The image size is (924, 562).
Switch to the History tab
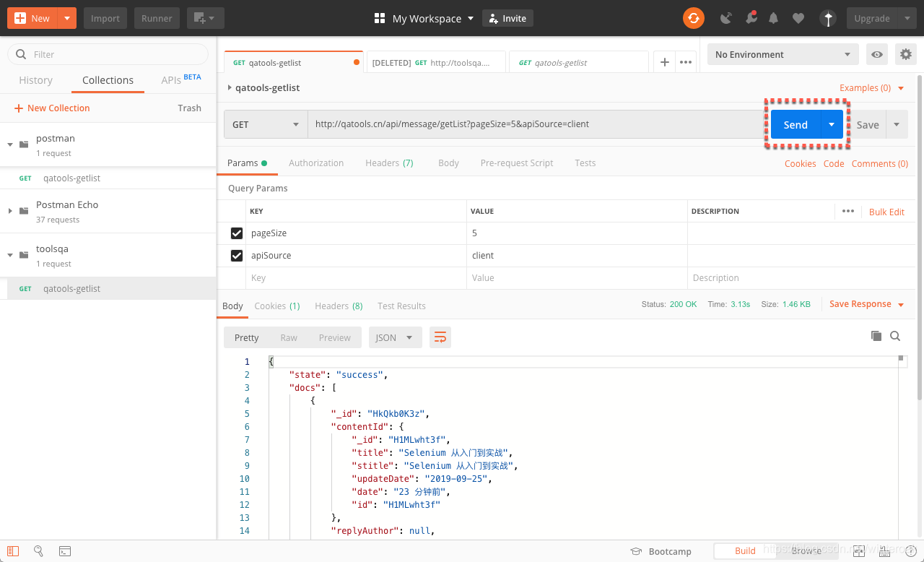click(35, 80)
